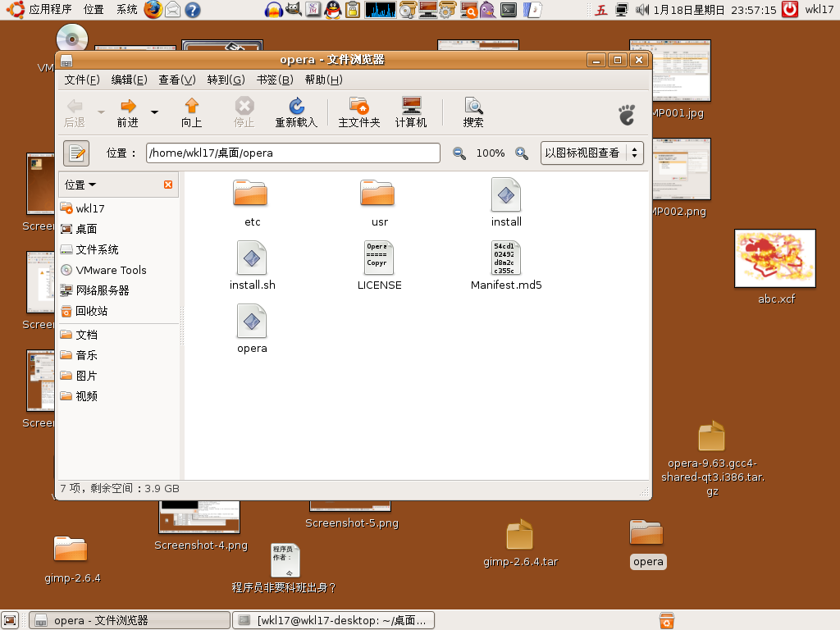Image resolution: width=840 pixels, height=630 pixels.
Task: Click the 100% zoom level button
Action: click(x=491, y=153)
